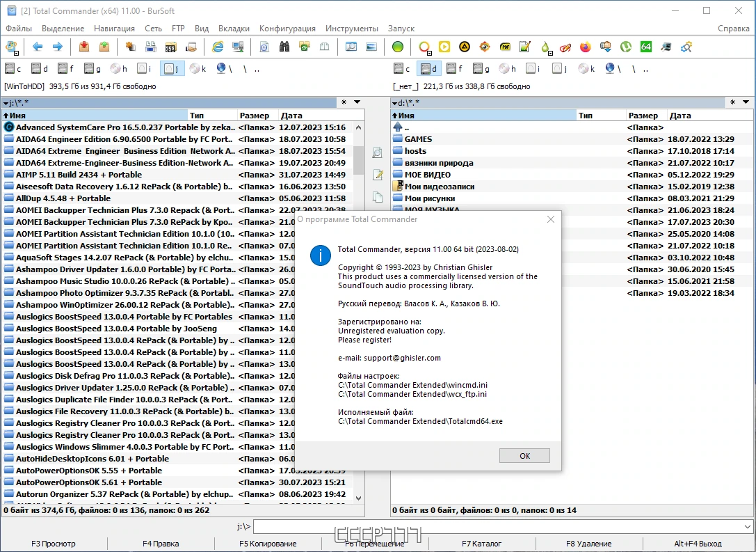Click the F8 Удаление button
Screen dimensions: 756x552
(588, 544)
